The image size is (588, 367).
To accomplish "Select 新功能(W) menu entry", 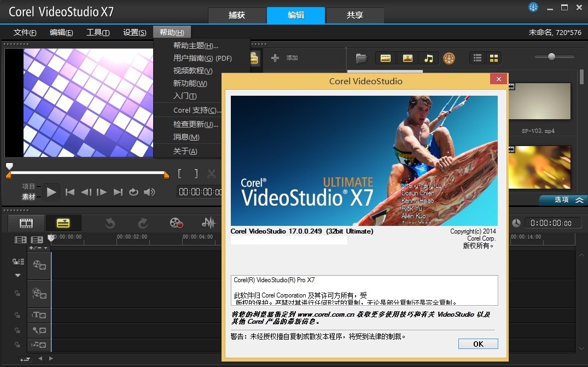I will (190, 83).
